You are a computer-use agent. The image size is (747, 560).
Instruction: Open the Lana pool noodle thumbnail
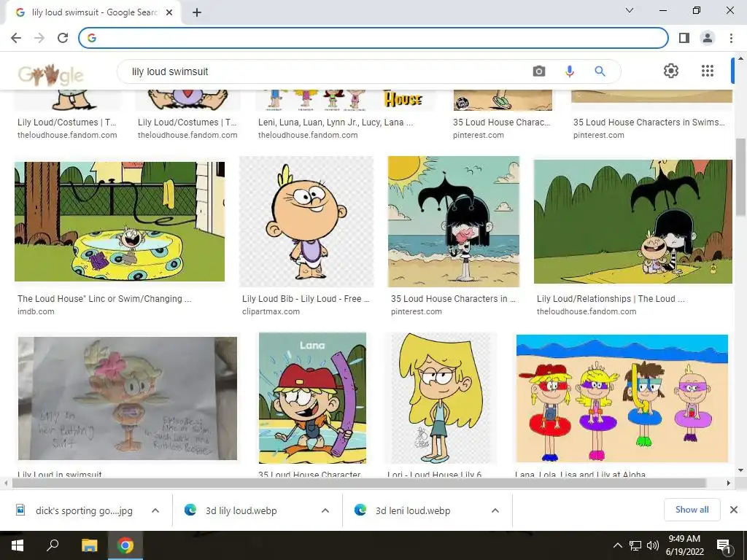point(312,398)
